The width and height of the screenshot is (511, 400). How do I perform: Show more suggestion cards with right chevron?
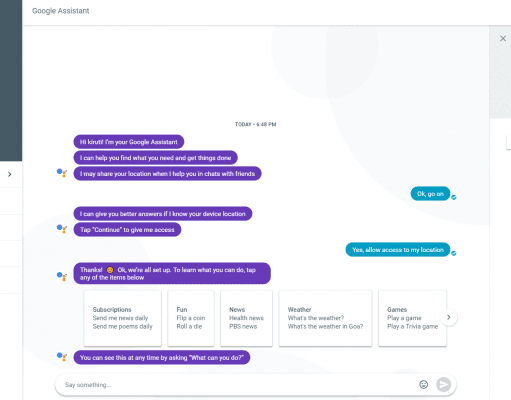[x=449, y=317]
